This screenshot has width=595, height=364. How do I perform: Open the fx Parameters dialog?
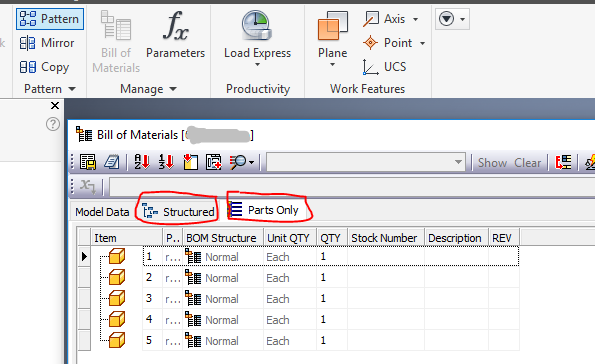(175, 35)
